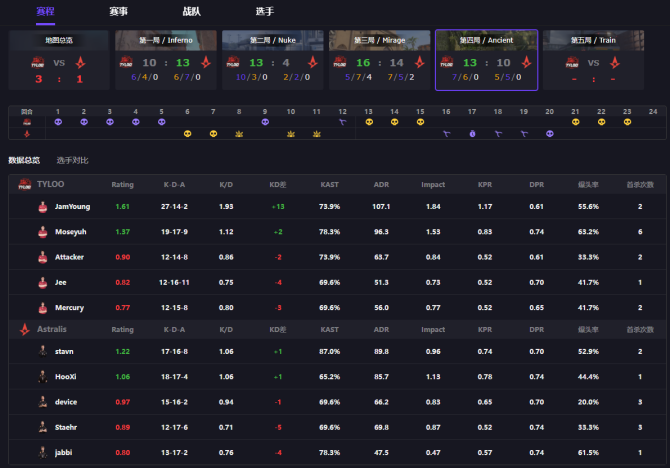This screenshot has height=468, width=670.
Task: Select round 24 in the round timeline
Action: 652,110
